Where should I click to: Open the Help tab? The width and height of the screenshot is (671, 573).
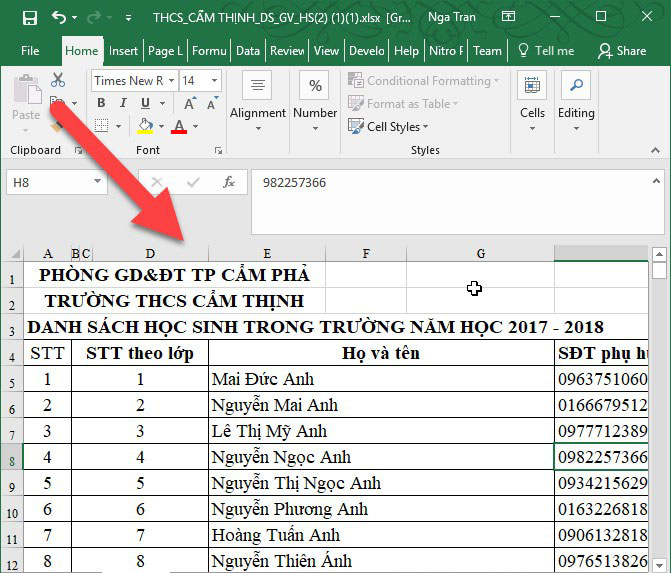coord(406,51)
